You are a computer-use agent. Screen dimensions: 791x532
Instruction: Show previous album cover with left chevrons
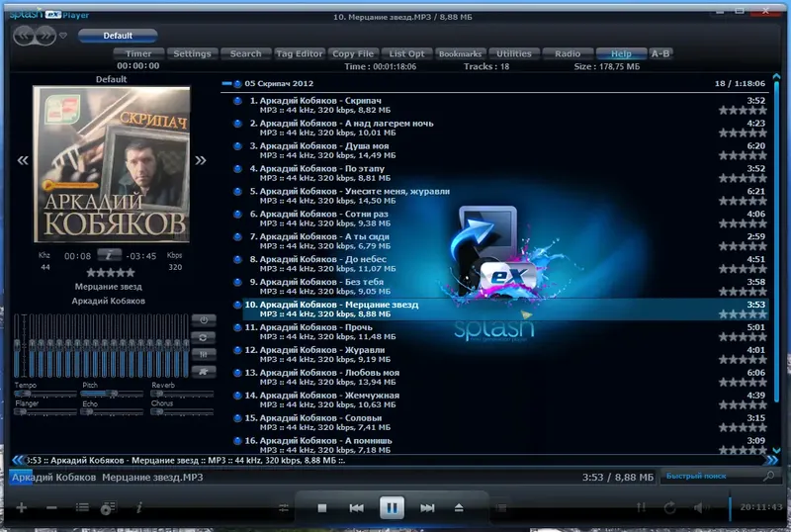click(23, 160)
